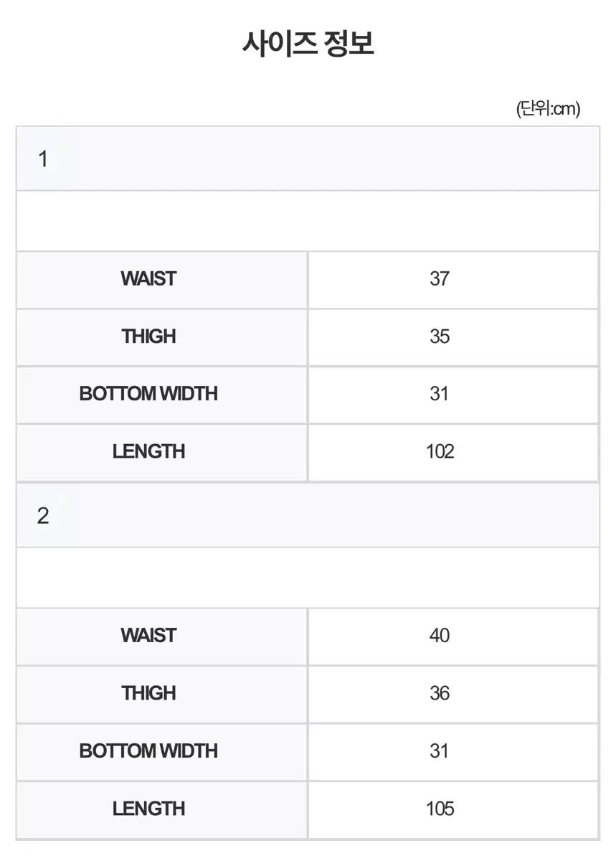The width and height of the screenshot is (616, 861).
Task: Select the size 2 header row
Action: (x=308, y=516)
